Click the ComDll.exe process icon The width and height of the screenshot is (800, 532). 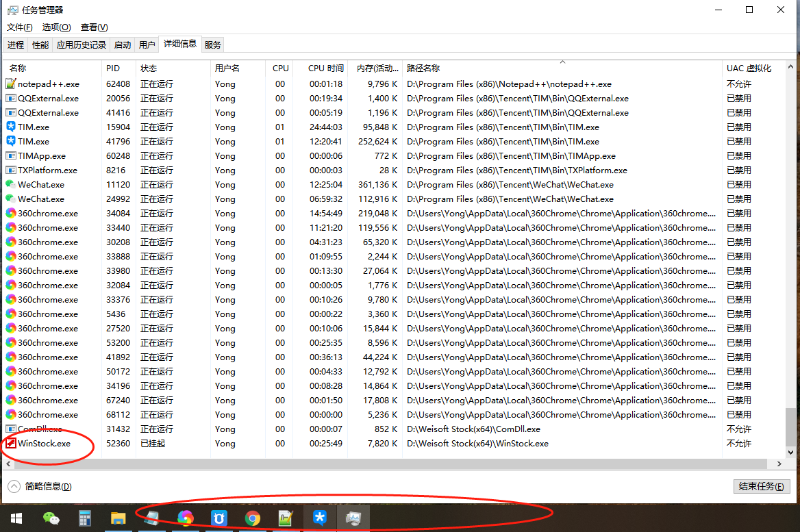pyautogui.click(x=11, y=429)
